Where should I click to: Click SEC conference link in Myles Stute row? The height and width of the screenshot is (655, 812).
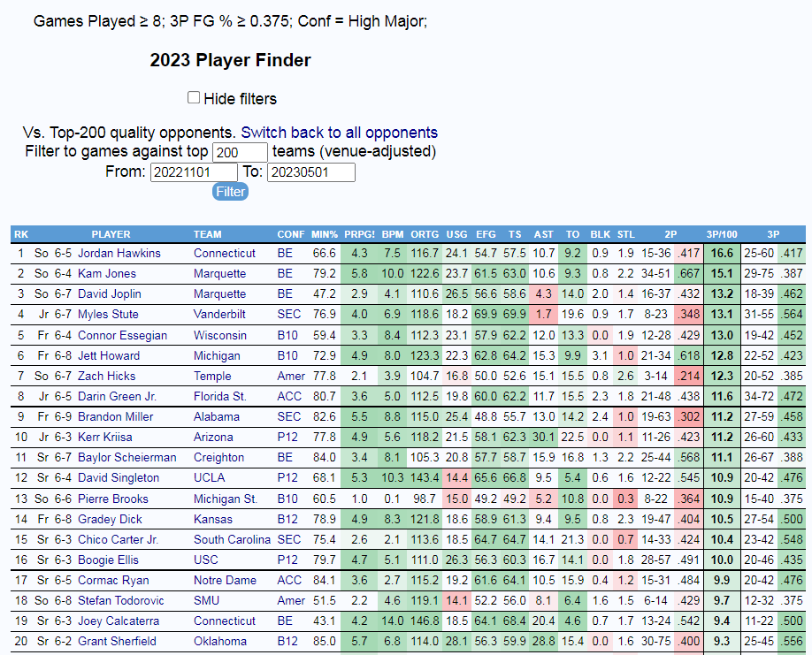point(289,314)
